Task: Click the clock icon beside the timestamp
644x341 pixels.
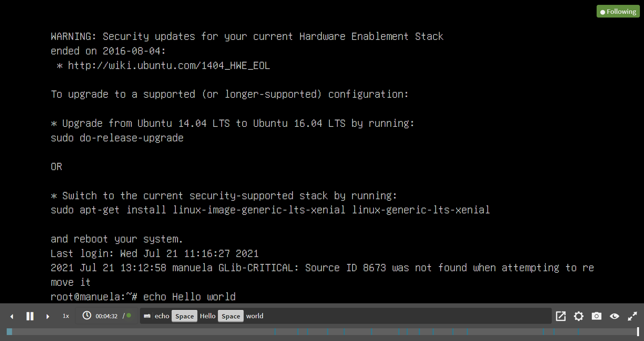Action: pos(87,316)
